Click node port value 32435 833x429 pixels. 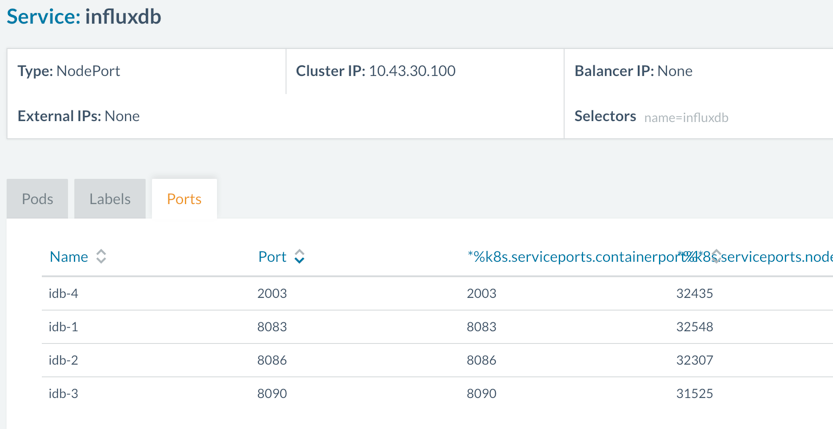tap(694, 293)
